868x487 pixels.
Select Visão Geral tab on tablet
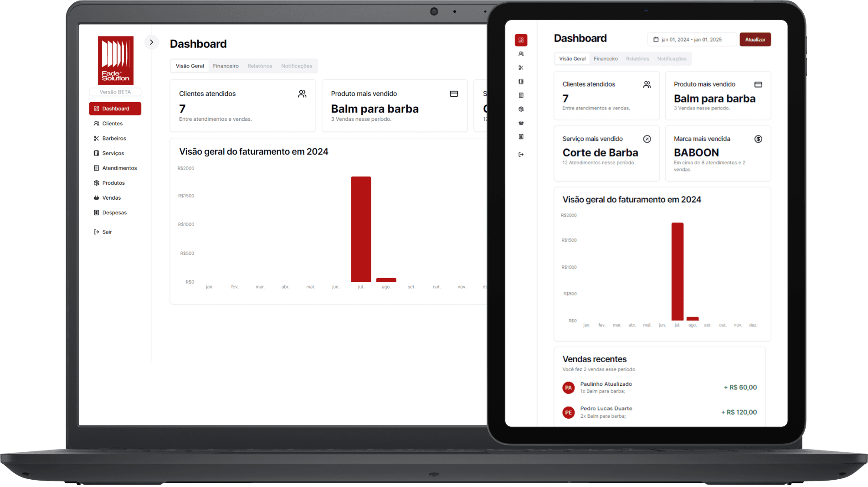[x=572, y=59]
